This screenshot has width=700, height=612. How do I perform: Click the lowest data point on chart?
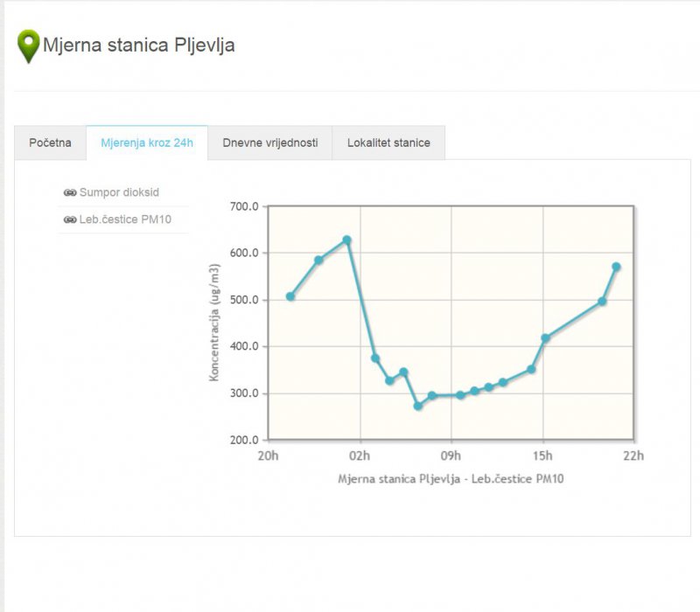(418, 406)
